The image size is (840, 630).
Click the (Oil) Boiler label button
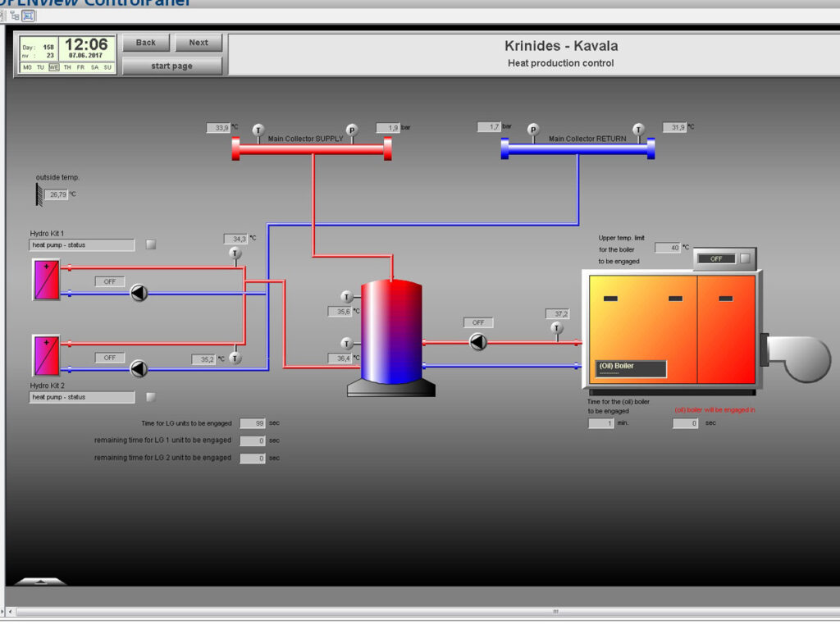click(x=631, y=368)
